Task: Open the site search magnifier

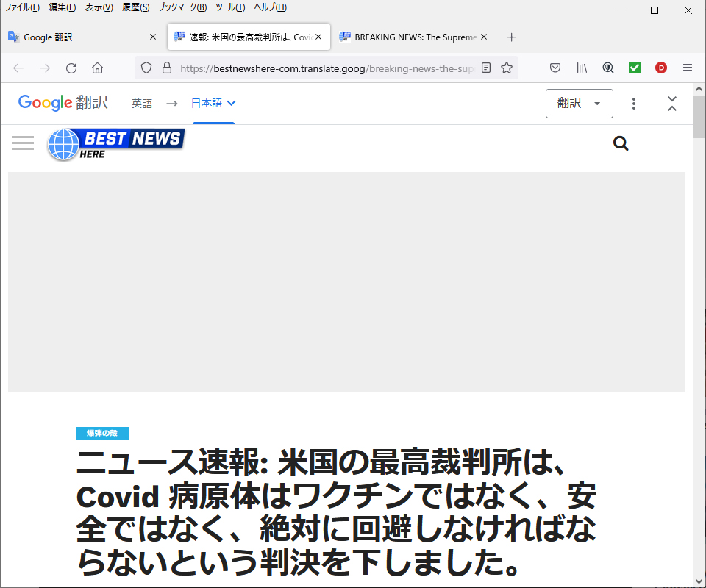Action: click(621, 143)
